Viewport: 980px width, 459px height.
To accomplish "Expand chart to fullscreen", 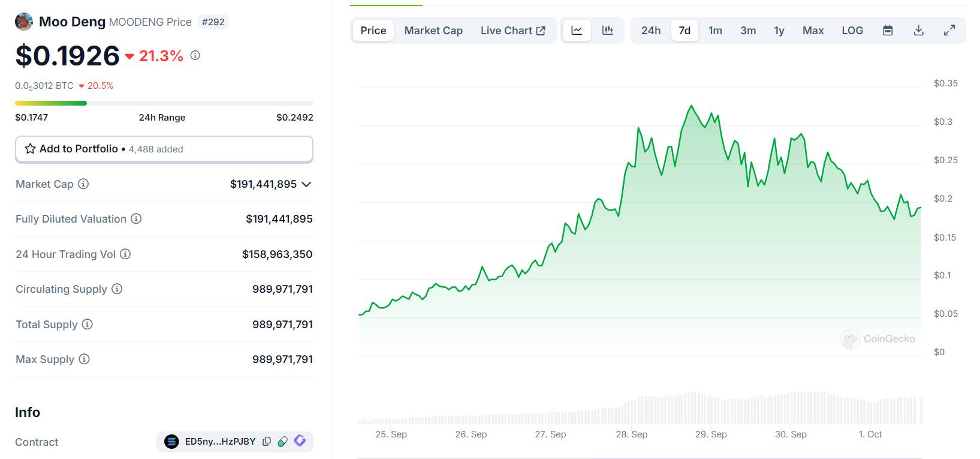I will pos(949,30).
